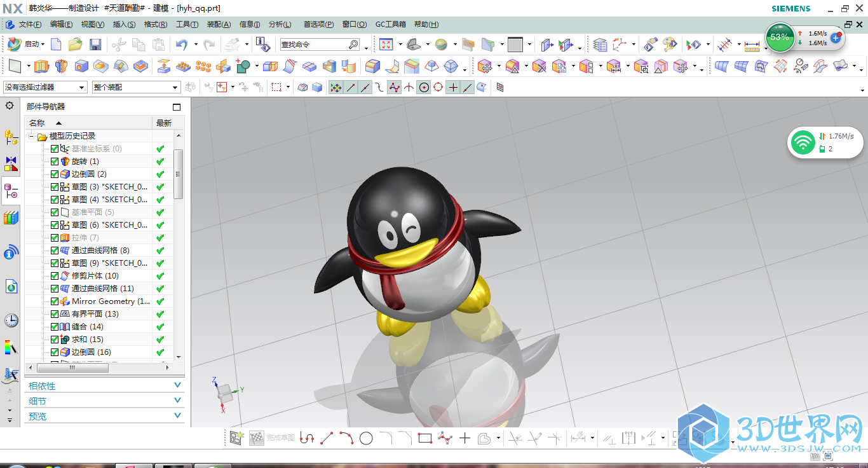
Task: Open the 分析(L) menu
Action: (280, 24)
